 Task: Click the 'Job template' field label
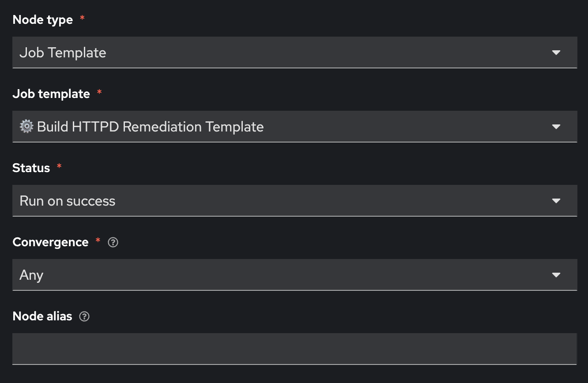pos(51,94)
